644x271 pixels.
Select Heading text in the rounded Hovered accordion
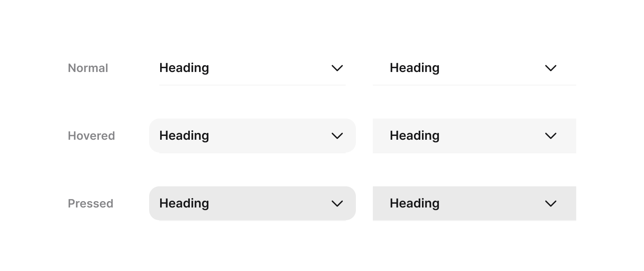coord(184,135)
